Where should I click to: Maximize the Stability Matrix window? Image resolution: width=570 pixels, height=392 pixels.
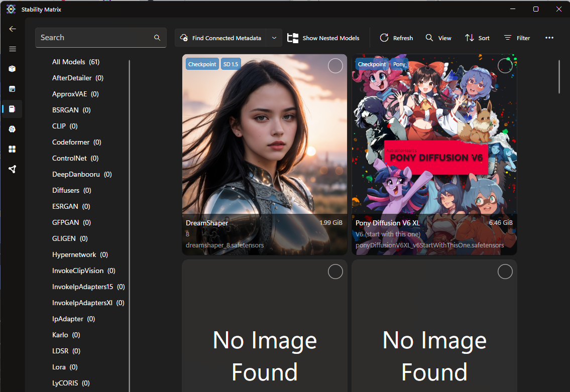535,9
